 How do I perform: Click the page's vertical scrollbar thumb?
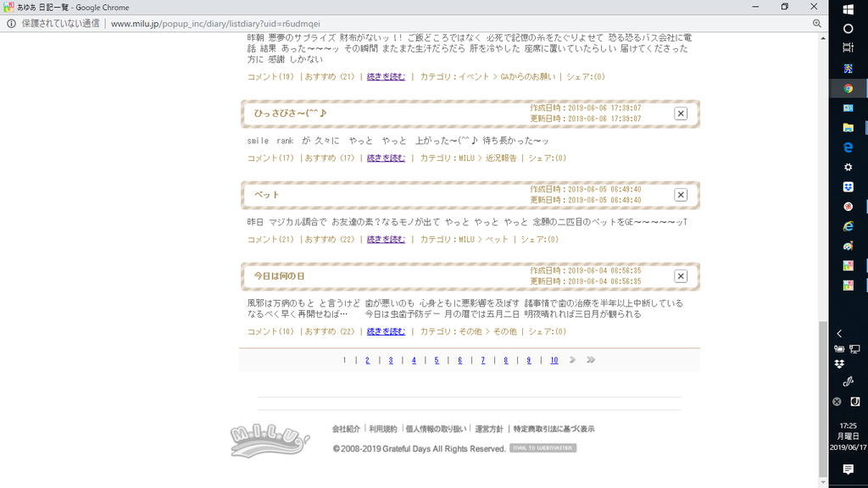click(822, 398)
